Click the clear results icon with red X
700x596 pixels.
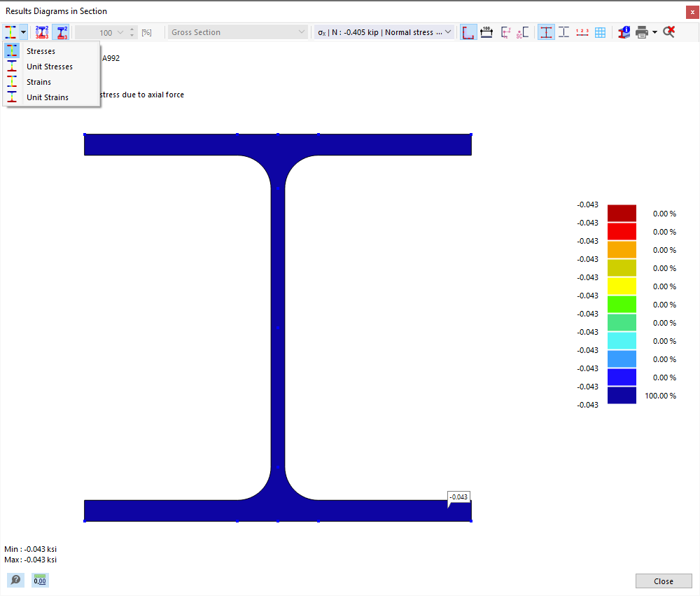(669, 32)
